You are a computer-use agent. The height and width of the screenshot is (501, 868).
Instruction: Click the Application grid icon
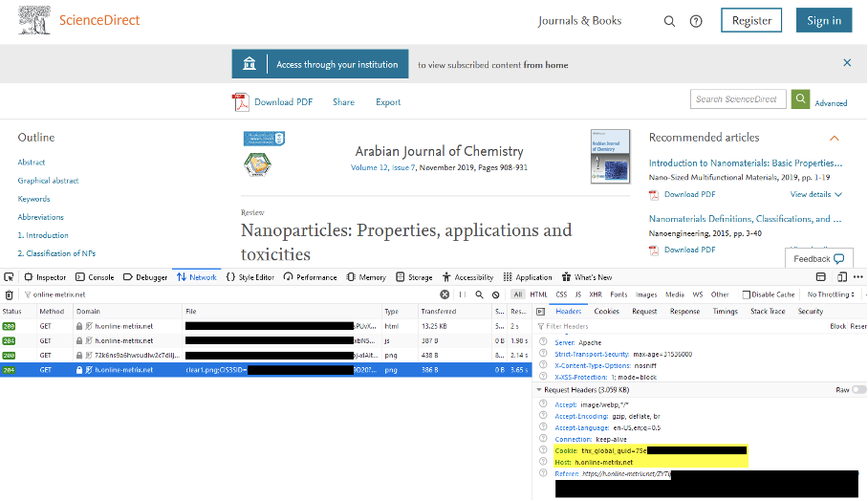click(x=508, y=277)
